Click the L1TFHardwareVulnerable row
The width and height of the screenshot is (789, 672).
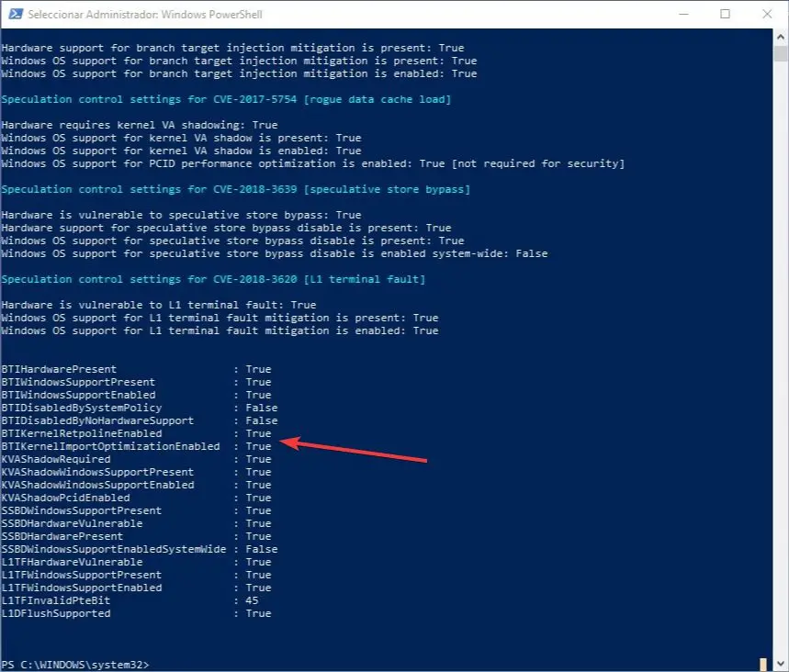(x=136, y=562)
